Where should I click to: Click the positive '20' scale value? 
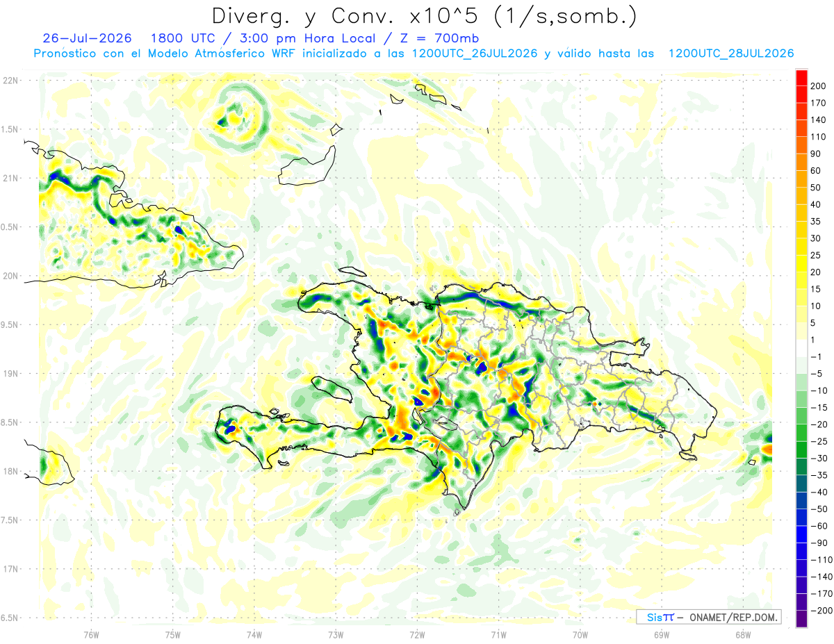click(817, 272)
